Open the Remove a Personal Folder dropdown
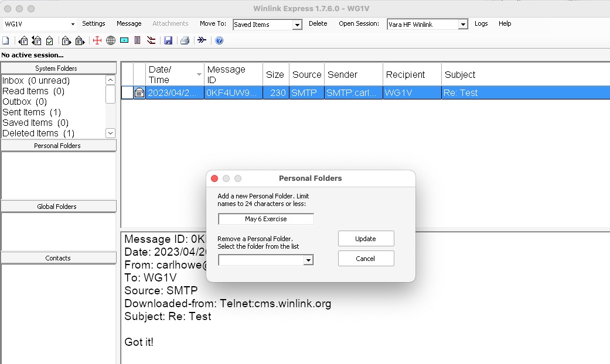The height and width of the screenshot is (364, 610). pos(308,260)
